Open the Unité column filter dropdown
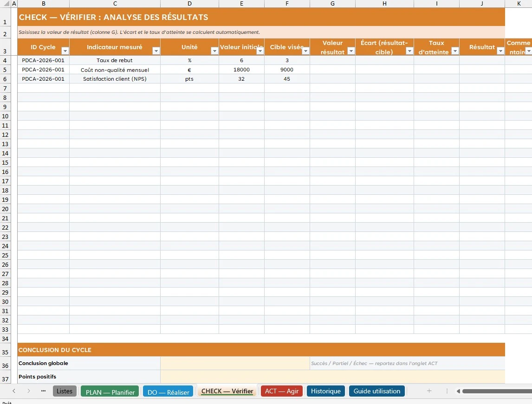532x404 pixels. pyautogui.click(x=214, y=51)
